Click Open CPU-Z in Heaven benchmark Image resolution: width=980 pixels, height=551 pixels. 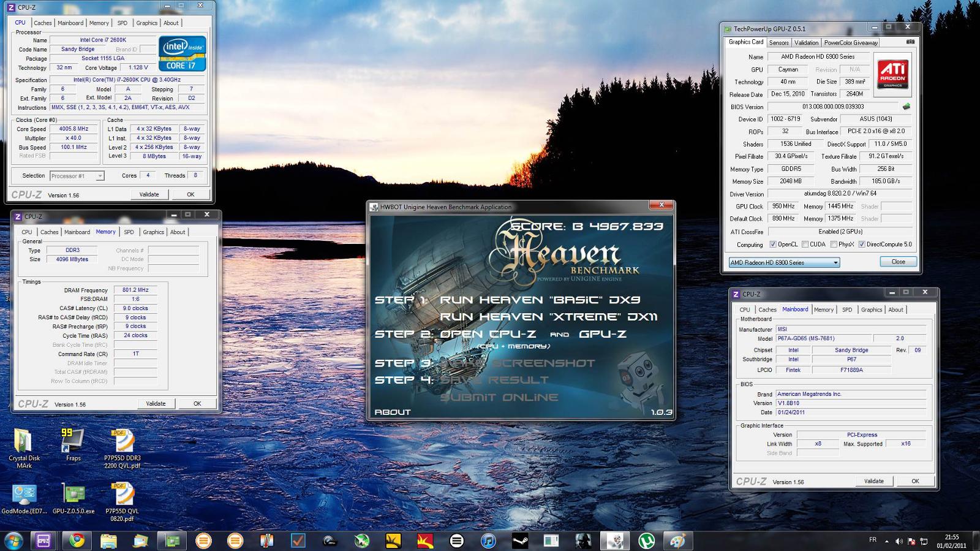click(488, 334)
